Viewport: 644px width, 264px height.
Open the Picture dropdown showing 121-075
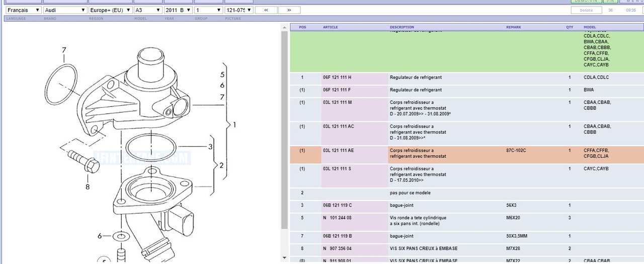(238, 10)
